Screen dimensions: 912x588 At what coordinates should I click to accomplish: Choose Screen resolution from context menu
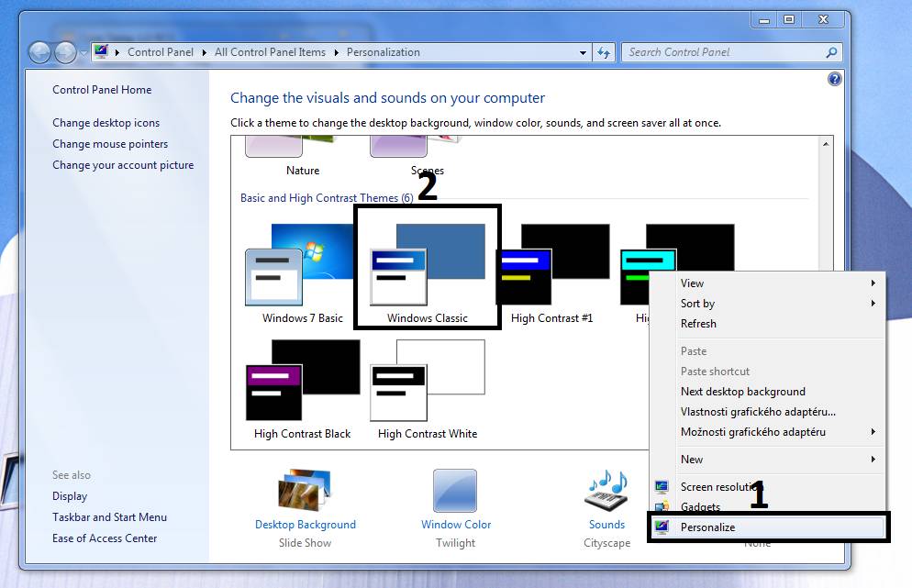(767, 487)
